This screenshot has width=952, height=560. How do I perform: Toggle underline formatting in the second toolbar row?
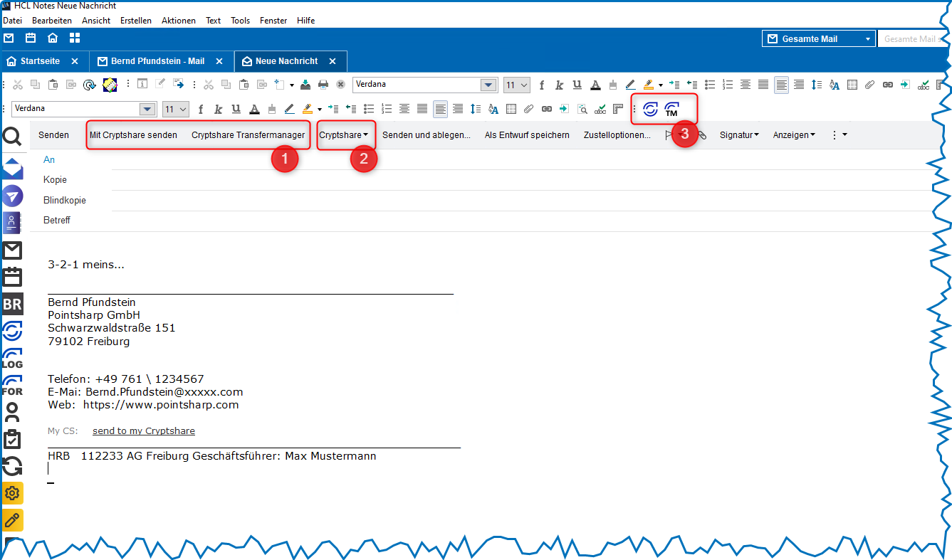(x=236, y=109)
